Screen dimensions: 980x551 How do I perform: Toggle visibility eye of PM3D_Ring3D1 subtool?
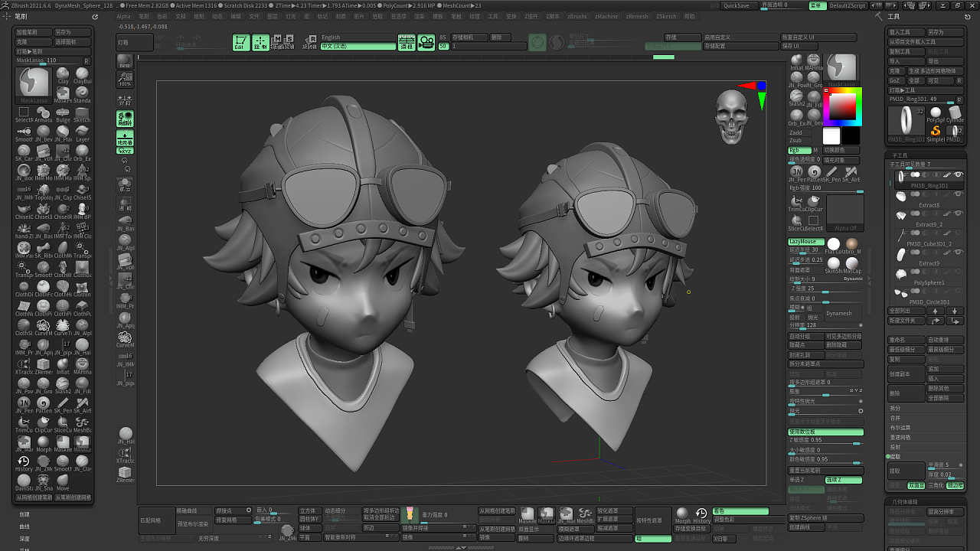(x=958, y=175)
